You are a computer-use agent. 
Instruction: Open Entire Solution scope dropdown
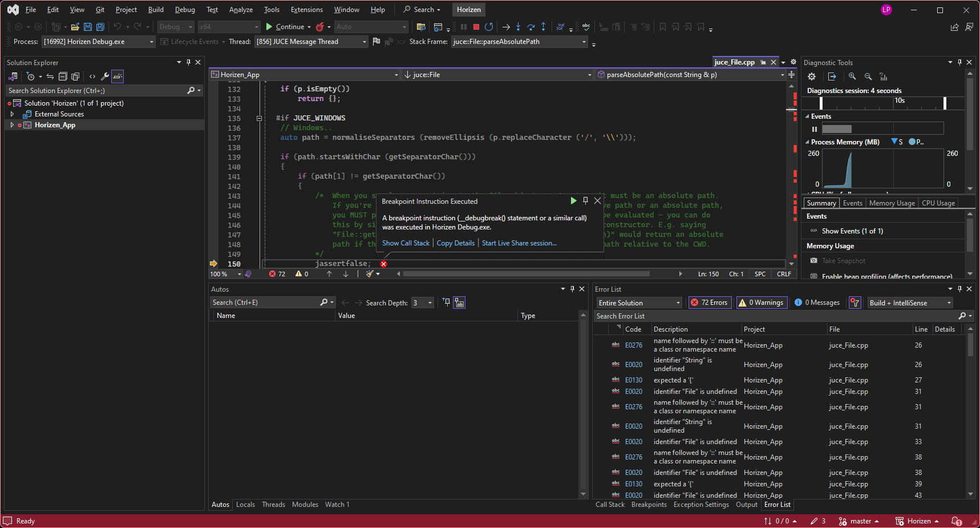click(639, 303)
